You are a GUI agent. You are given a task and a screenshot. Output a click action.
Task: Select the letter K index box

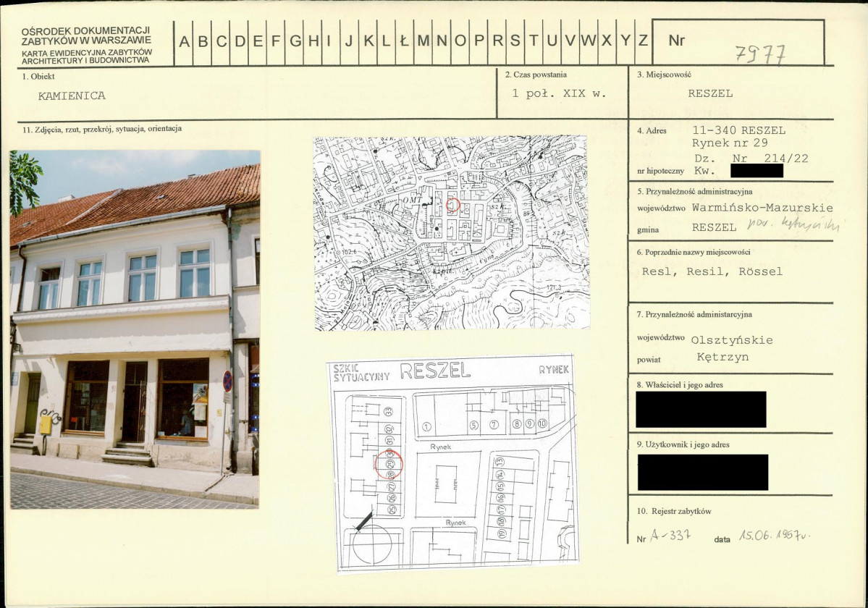368,42
